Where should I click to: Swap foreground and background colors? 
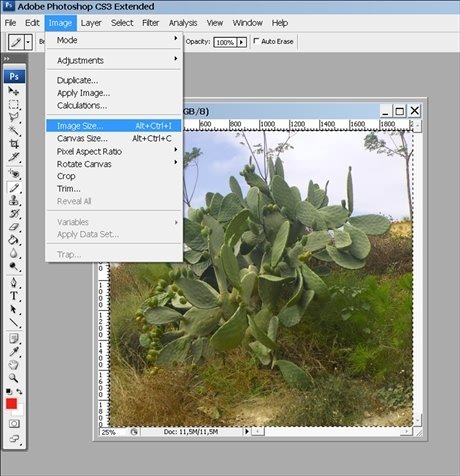click(x=19, y=391)
